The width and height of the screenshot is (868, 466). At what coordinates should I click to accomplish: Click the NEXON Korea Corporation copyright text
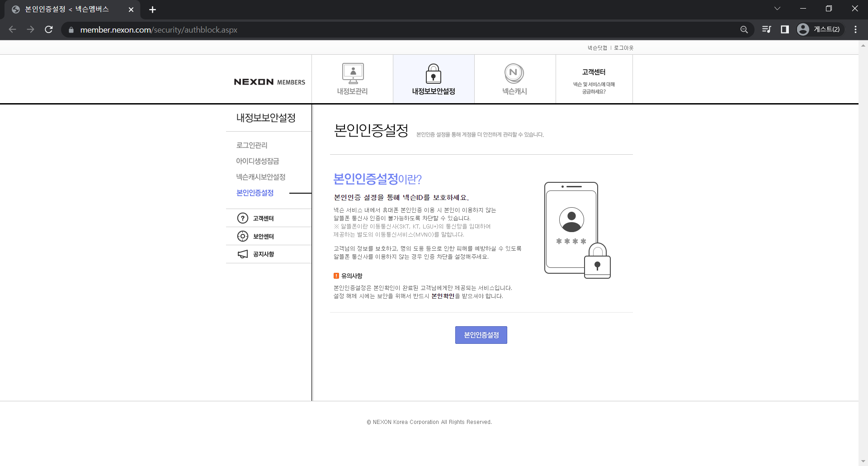[x=429, y=422]
